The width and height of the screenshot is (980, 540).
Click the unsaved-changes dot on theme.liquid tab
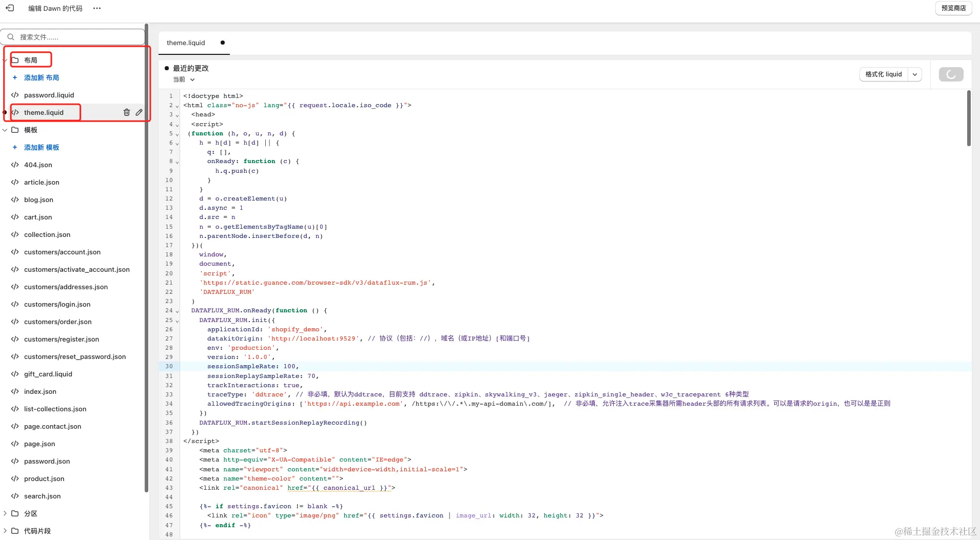tap(222, 43)
